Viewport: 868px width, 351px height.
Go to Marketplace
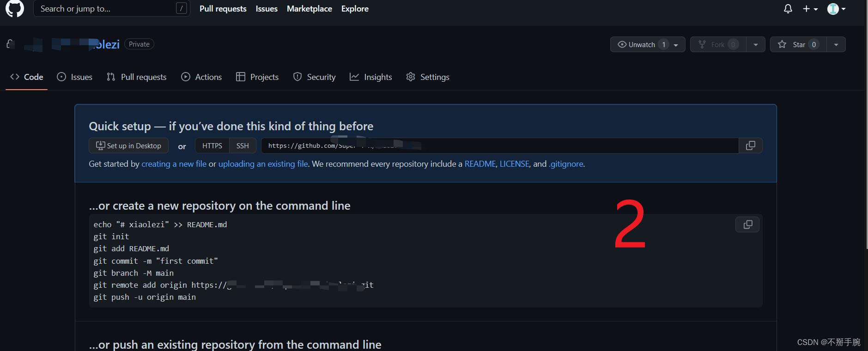pos(310,9)
